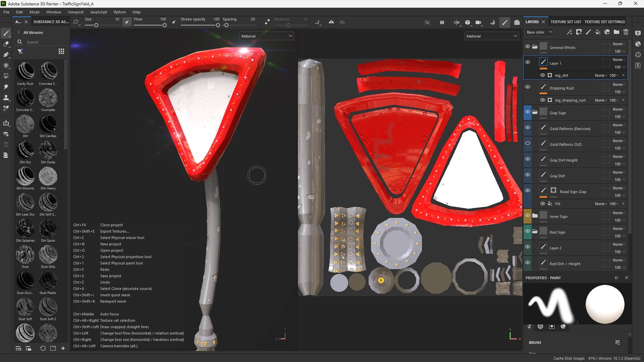Select the Eraser tool in left toolbar

[x=6, y=44]
